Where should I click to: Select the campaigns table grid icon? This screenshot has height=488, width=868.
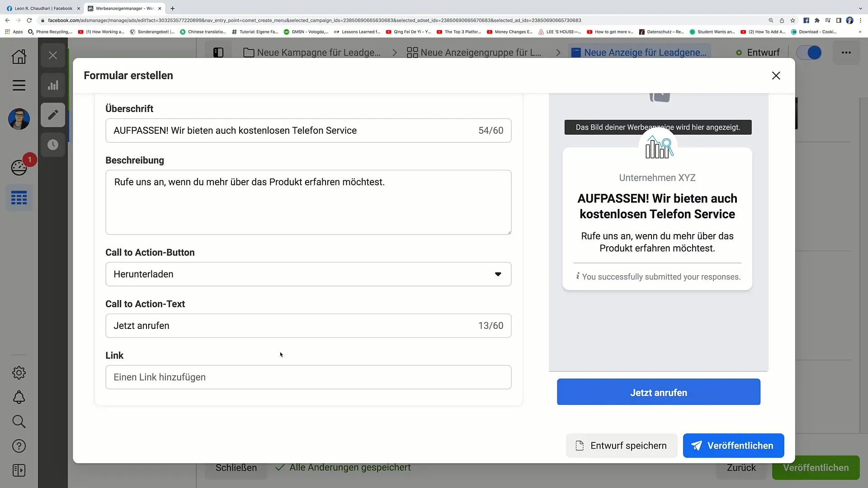tap(19, 198)
